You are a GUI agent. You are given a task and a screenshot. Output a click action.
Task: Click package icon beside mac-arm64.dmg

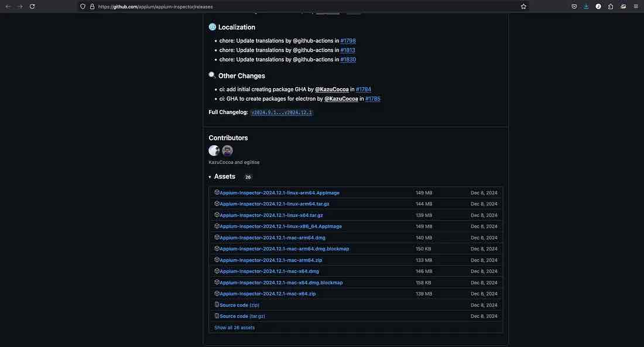pyautogui.click(x=217, y=237)
